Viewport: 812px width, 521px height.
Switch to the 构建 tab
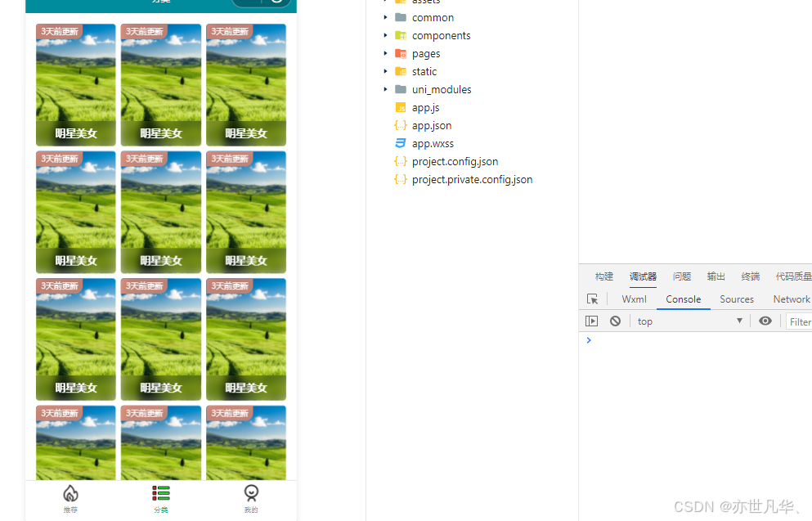(603, 276)
